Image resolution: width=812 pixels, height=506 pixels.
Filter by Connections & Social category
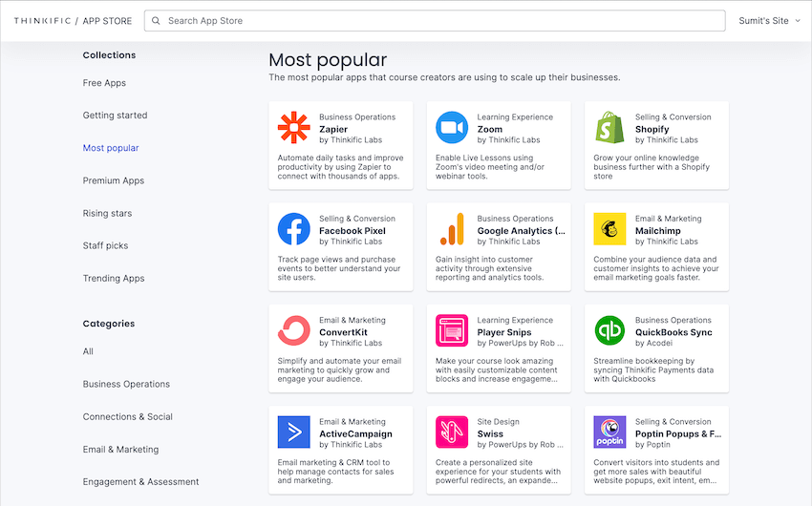[127, 416]
